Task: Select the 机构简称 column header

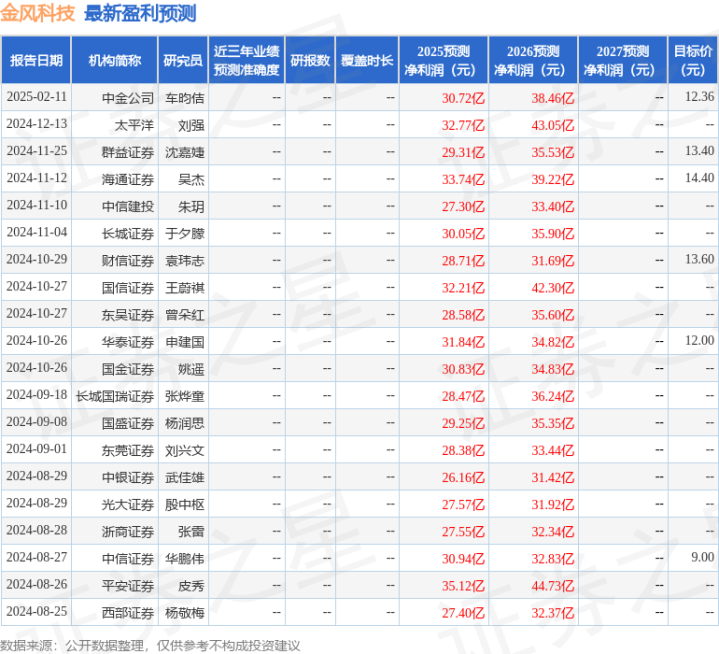Action: click(115, 60)
